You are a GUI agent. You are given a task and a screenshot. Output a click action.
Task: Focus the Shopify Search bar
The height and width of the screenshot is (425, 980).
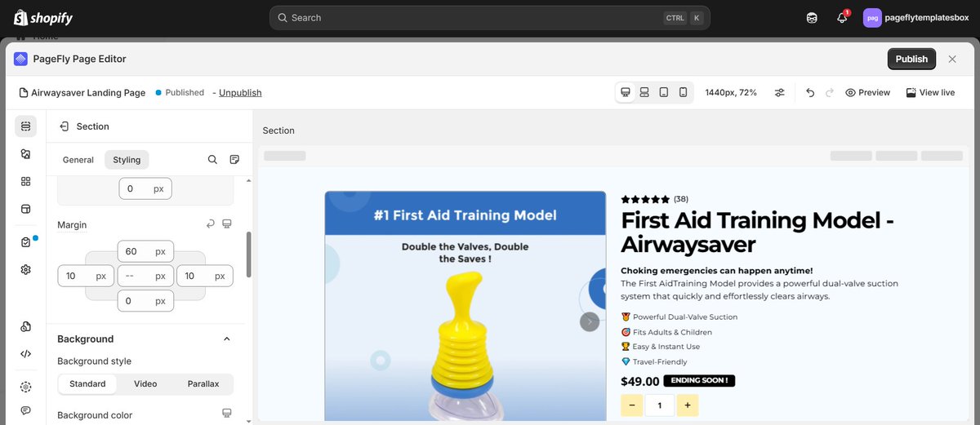click(x=490, y=17)
